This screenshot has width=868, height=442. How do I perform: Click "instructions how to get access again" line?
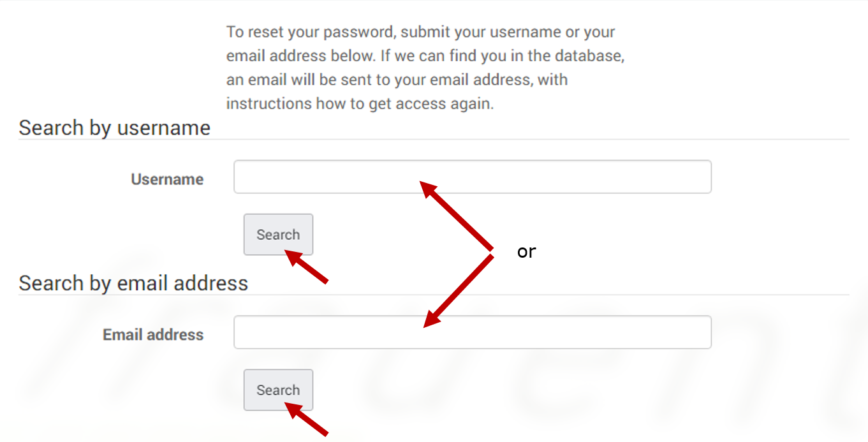[x=360, y=104]
